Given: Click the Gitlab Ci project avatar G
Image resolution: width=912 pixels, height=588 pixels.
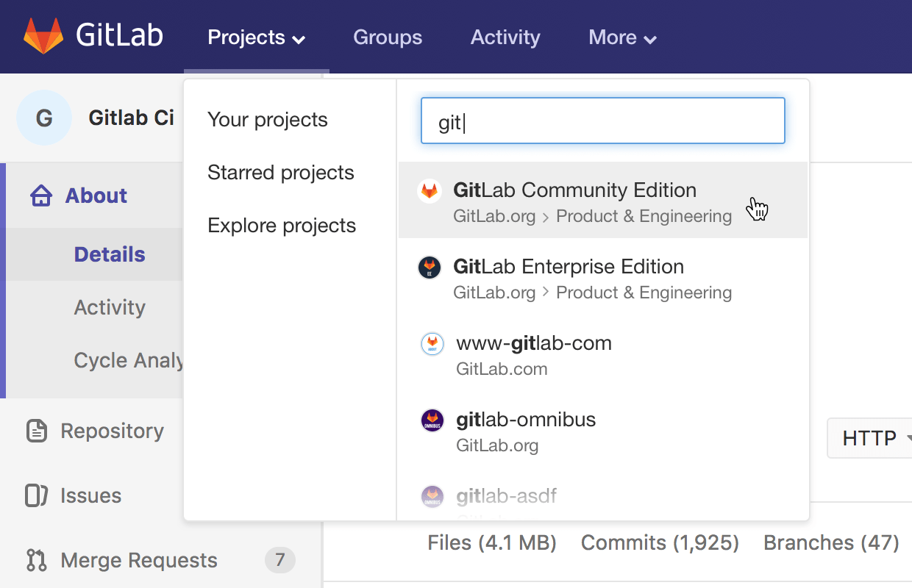Looking at the screenshot, I should coord(44,118).
